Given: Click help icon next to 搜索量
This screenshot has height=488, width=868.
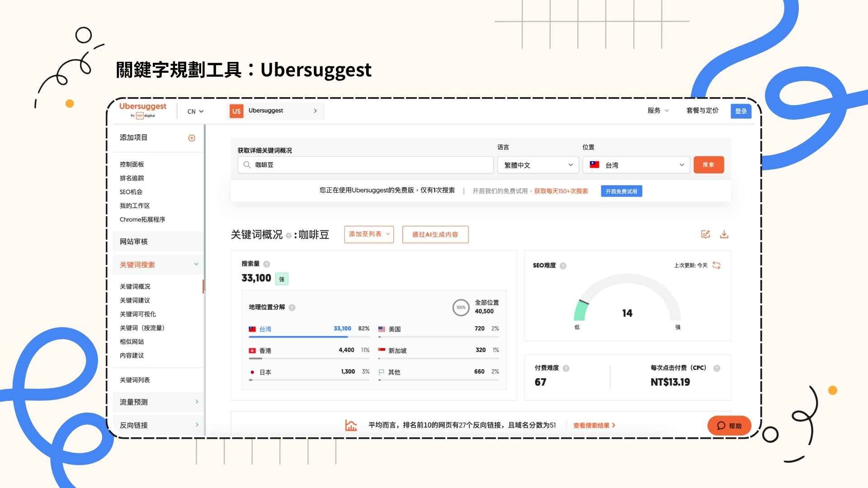Looking at the screenshot, I should coord(266,264).
